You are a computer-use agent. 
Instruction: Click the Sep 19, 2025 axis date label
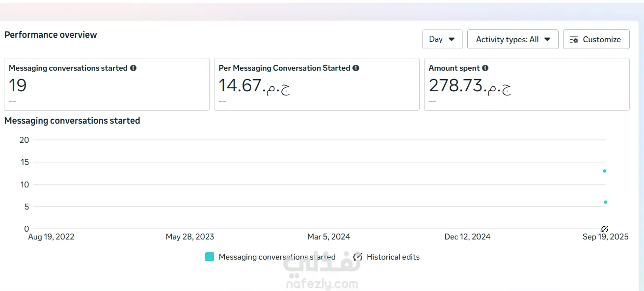pyautogui.click(x=605, y=237)
